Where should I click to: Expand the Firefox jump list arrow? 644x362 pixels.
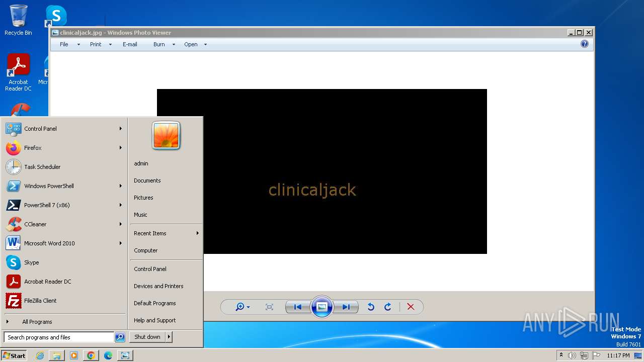coord(121,148)
